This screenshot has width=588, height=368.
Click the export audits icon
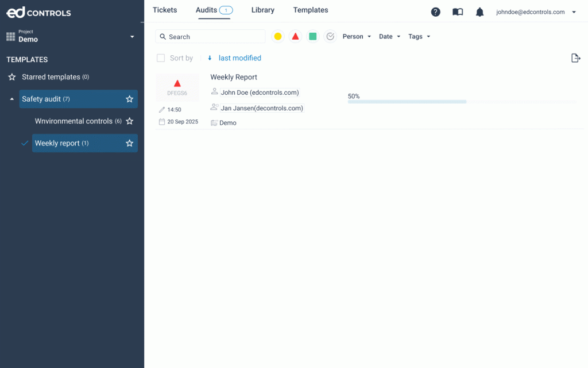tap(575, 58)
